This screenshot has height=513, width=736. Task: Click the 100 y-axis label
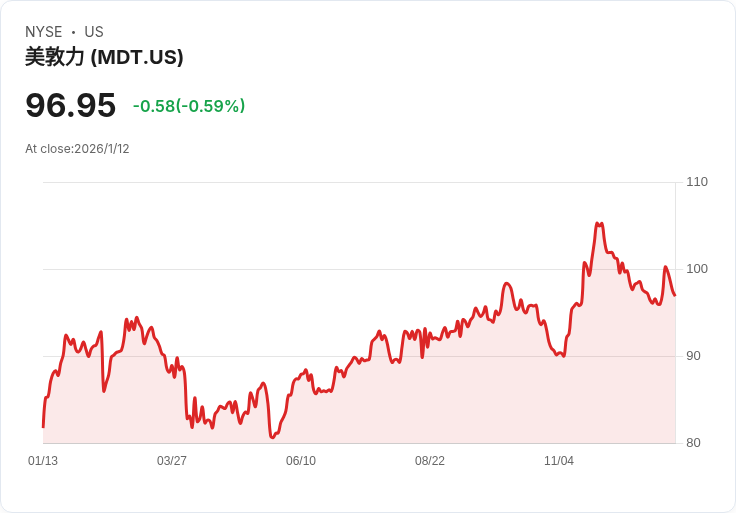(x=697, y=269)
